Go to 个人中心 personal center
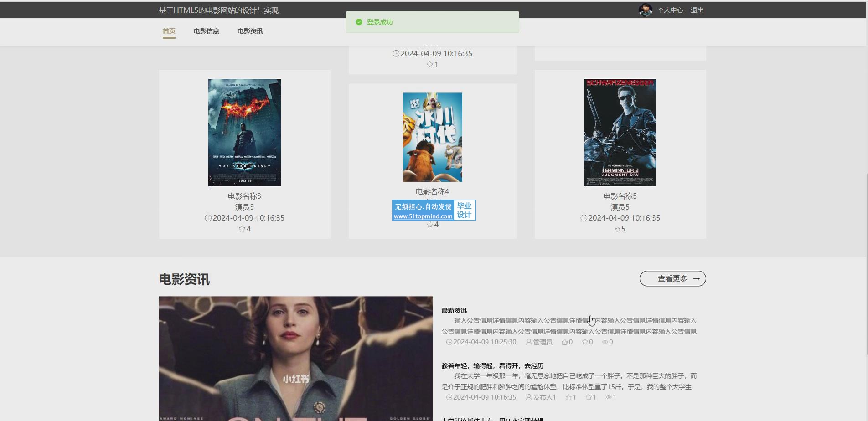The height and width of the screenshot is (421, 868). coord(670,10)
